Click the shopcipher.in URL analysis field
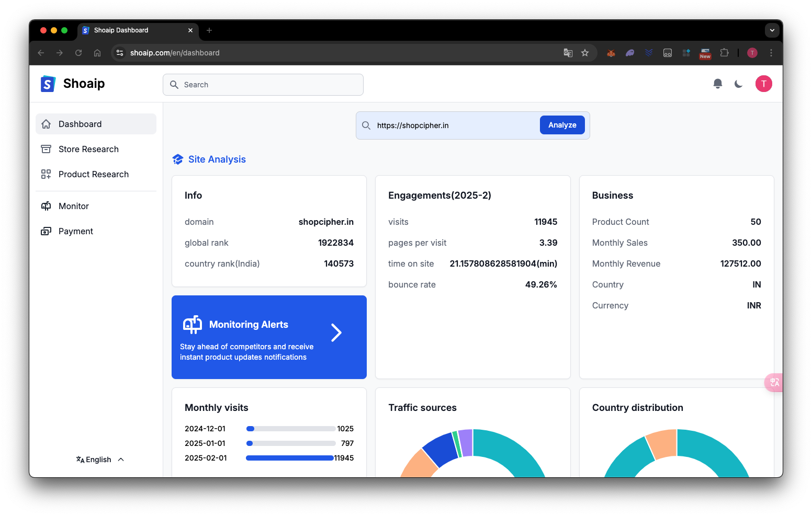Viewport: 812px width, 516px height. pyautogui.click(x=454, y=125)
